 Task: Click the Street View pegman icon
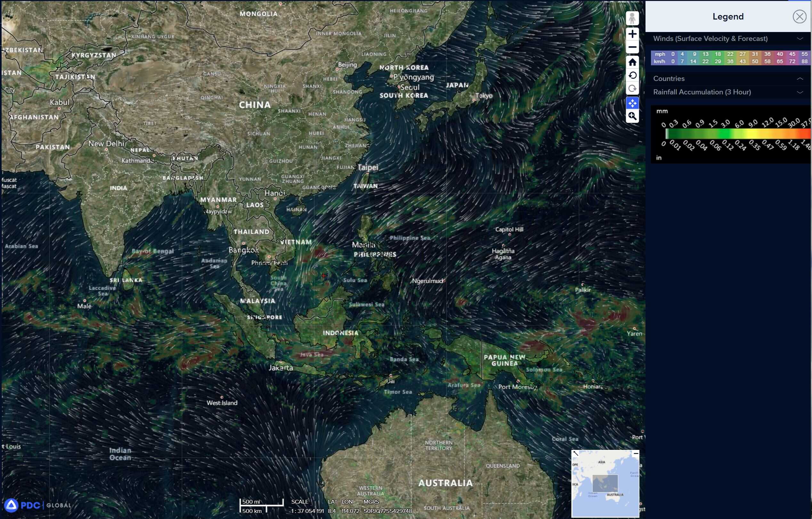click(632, 18)
